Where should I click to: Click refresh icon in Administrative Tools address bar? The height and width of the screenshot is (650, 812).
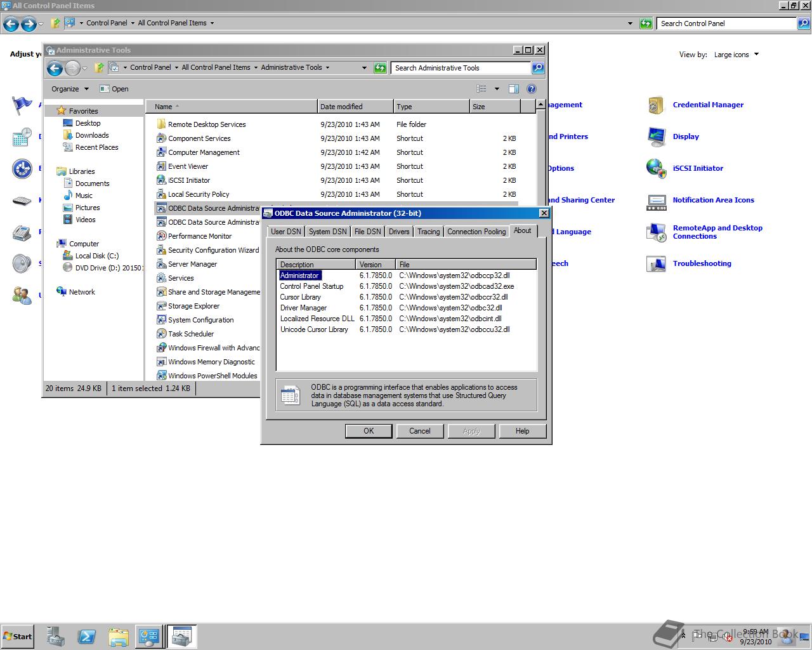pyautogui.click(x=380, y=68)
